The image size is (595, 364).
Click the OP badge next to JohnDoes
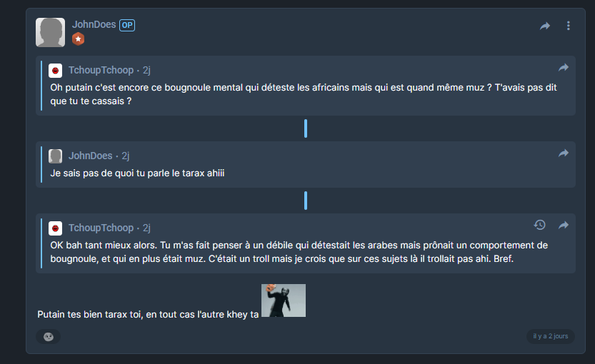127,25
